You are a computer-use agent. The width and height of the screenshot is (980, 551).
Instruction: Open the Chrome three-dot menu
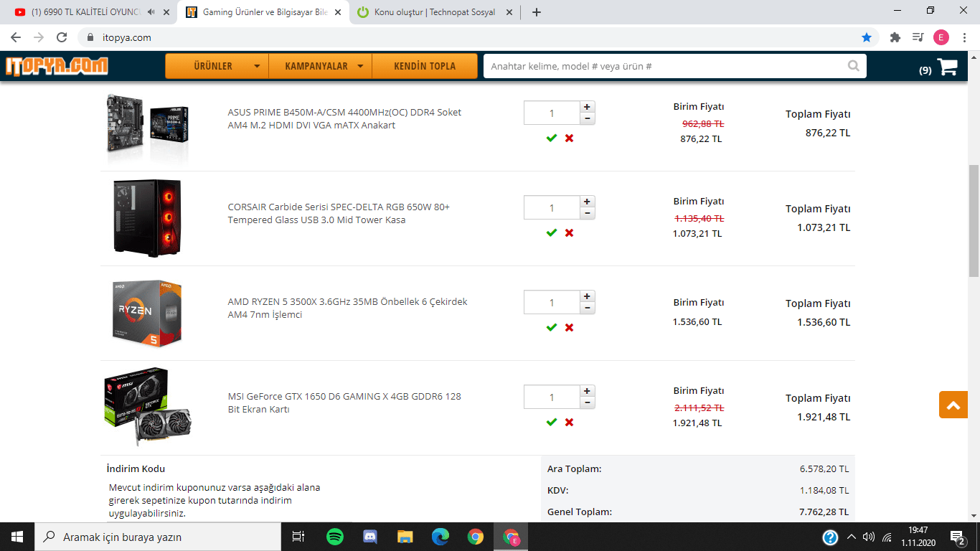coord(965,37)
